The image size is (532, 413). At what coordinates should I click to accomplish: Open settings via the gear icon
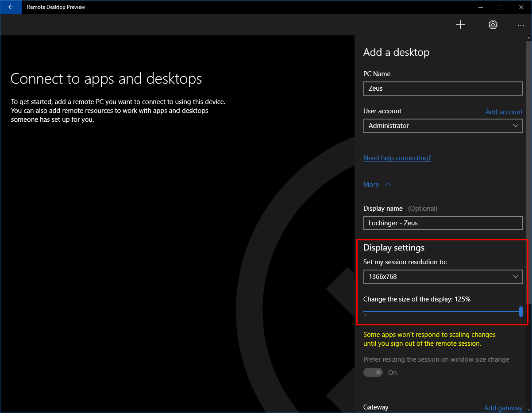click(493, 25)
